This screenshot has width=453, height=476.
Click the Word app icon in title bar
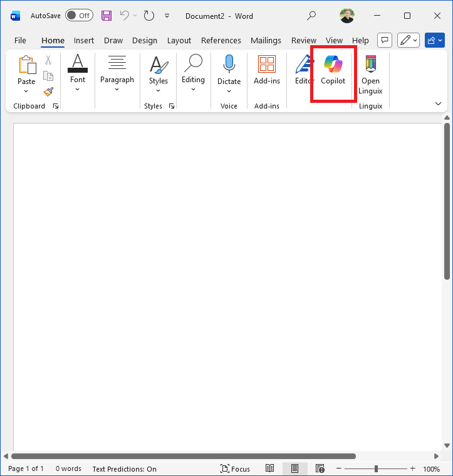15,16
